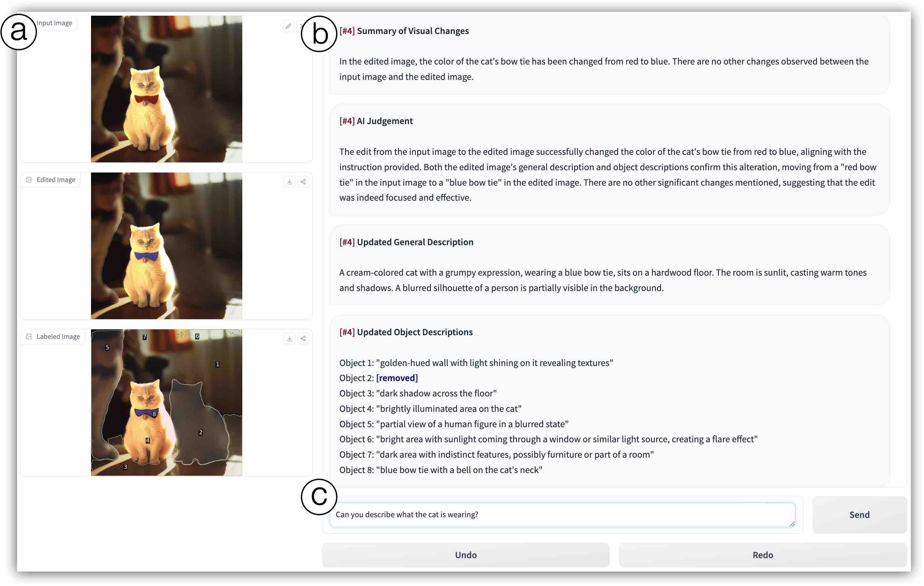Viewport: 924px width, 586px height.
Task: Select segment label 1 on the wall region
Action: click(217, 364)
